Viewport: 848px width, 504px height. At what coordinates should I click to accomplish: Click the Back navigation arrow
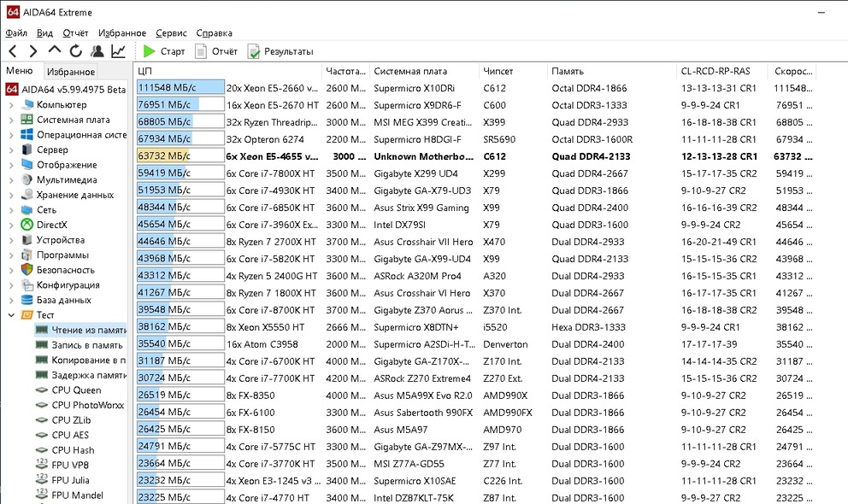coord(13,51)
